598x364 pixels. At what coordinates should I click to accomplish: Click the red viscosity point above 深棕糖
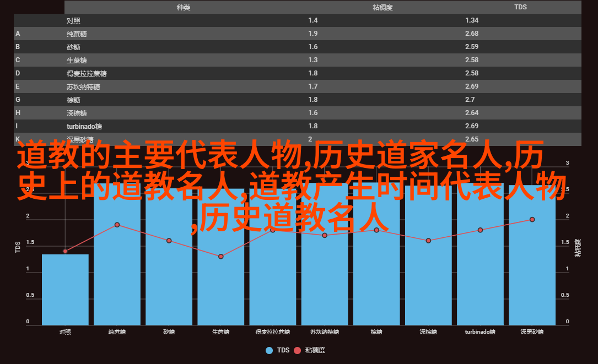tap(428, 241)
